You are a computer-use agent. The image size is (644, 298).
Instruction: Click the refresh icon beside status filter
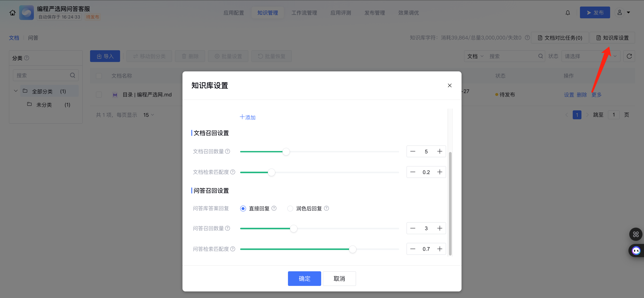tap(629, 56)
